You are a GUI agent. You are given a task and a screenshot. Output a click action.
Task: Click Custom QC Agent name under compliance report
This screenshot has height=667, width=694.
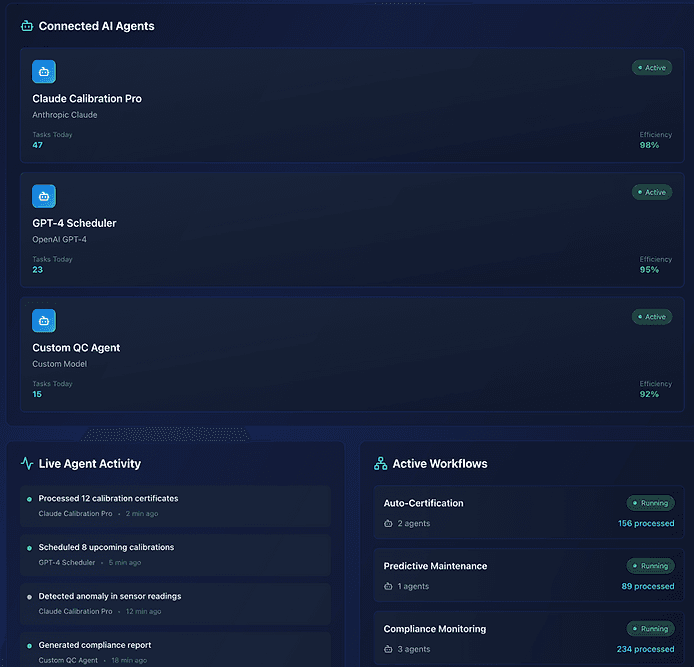pos(68,660)
